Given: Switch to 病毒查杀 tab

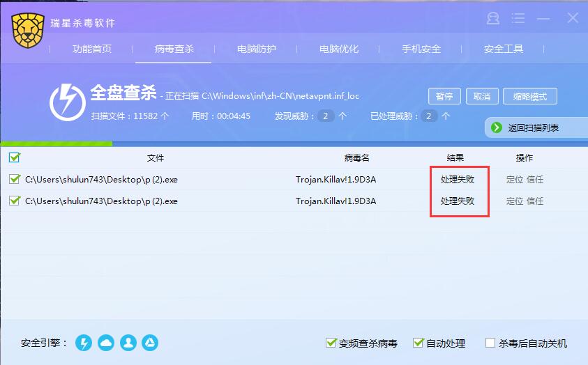Looking at the screenshot, I should (x=174, y=49).
